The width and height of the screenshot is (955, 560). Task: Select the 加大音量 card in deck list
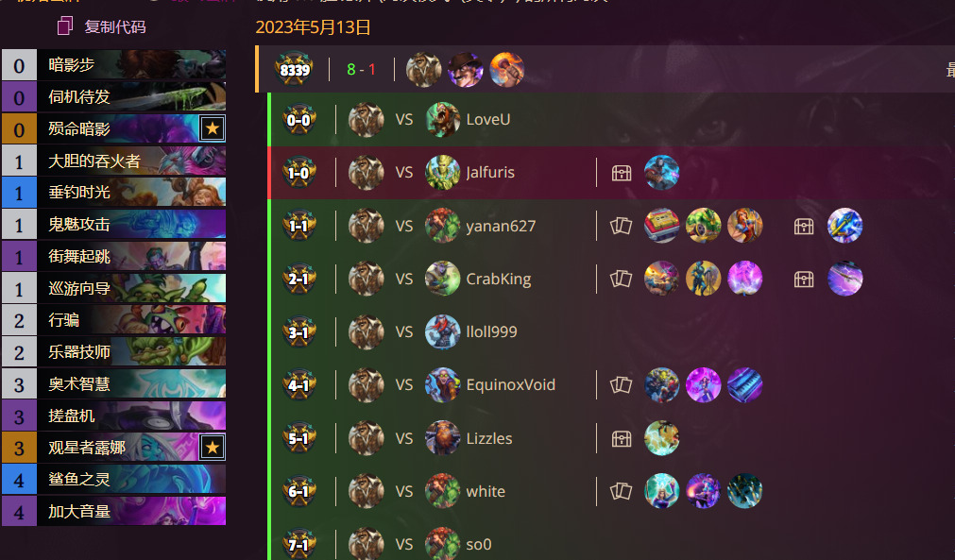click(x=114, y=511)
